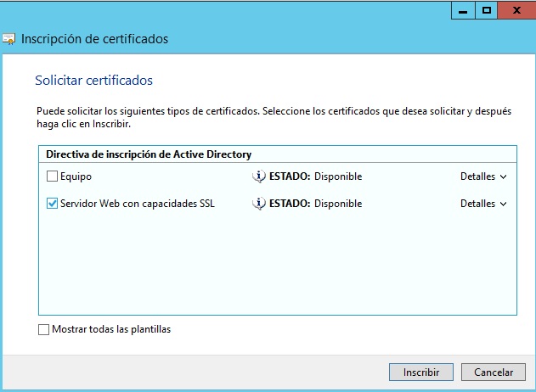Screen dimensions: 536x392
Task: Enable the Equipo certificate checkbox
Action: coord(53,176)
